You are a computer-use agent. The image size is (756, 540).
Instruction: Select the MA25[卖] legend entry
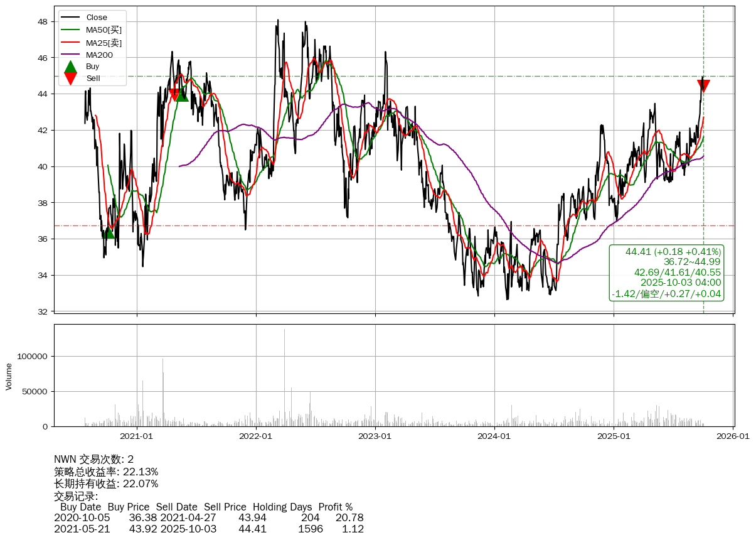tap(104, 43)
